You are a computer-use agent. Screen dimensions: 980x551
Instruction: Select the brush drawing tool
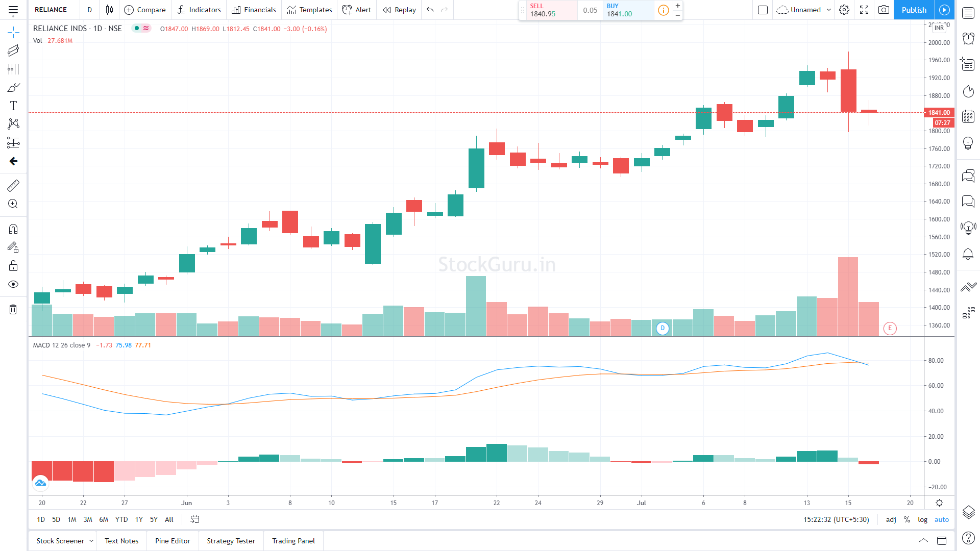click(13, 87)
